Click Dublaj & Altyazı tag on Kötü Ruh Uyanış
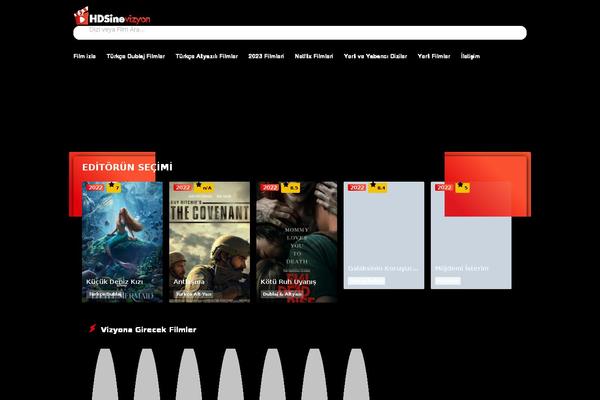Image resolution: width=600 pixels, height=400 pixels. coord(282,294)
